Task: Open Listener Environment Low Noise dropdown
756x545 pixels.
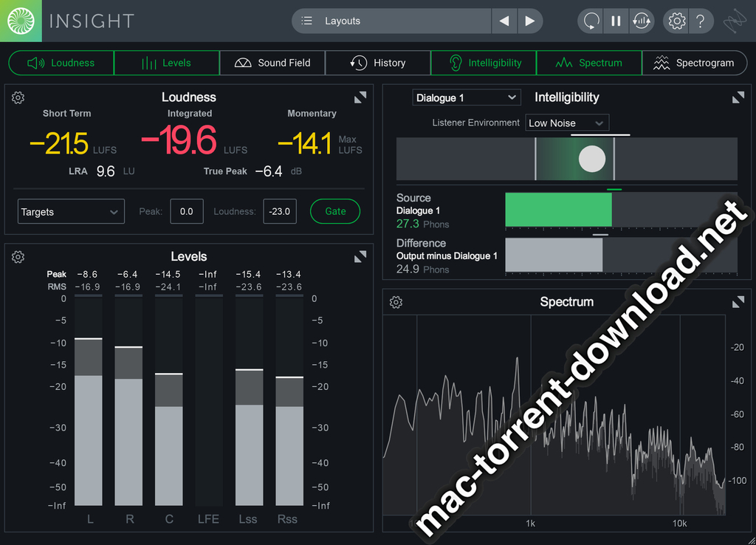Action: (567, 123)
